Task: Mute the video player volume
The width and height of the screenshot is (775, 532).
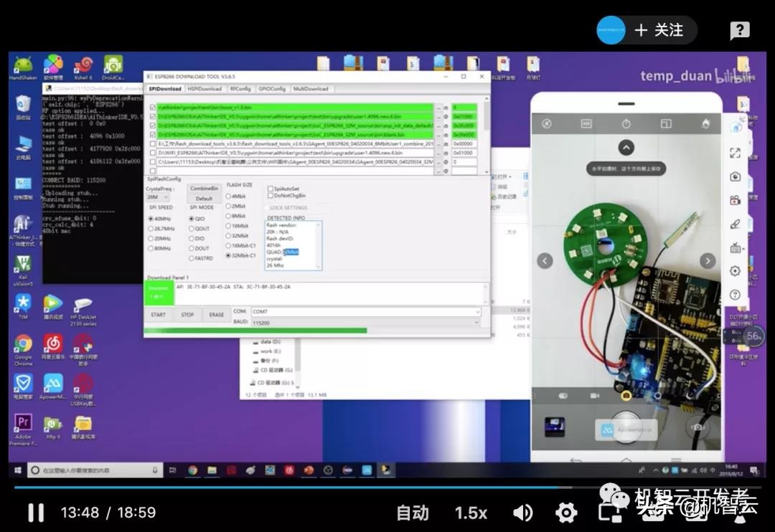Action: coord(523,512)
